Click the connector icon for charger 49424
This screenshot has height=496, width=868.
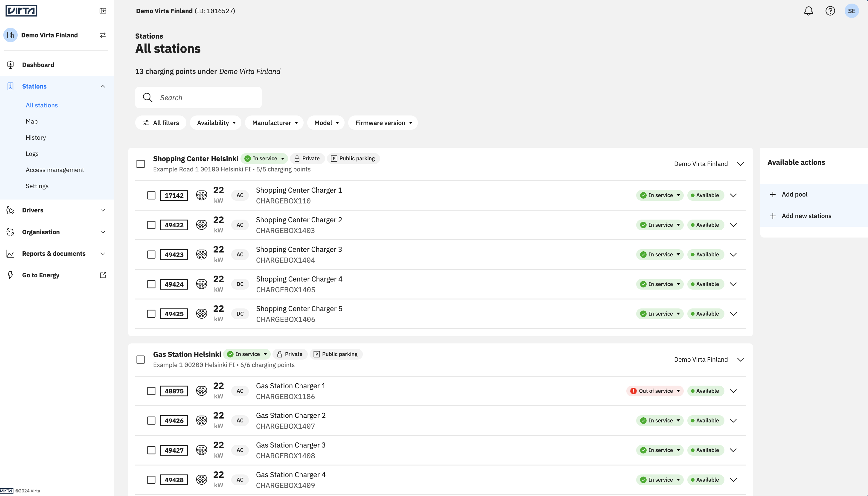pyautogui.click(x=202, y=284)
